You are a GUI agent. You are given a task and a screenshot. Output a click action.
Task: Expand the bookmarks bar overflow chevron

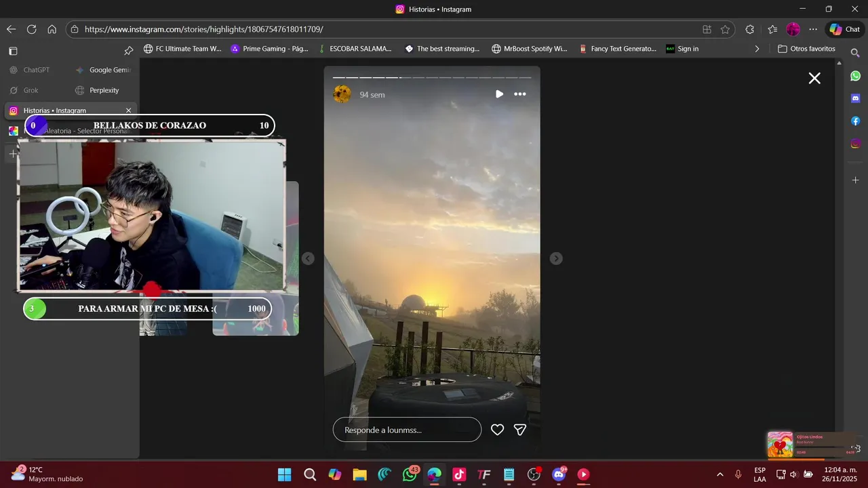click(x=757, y=49)
